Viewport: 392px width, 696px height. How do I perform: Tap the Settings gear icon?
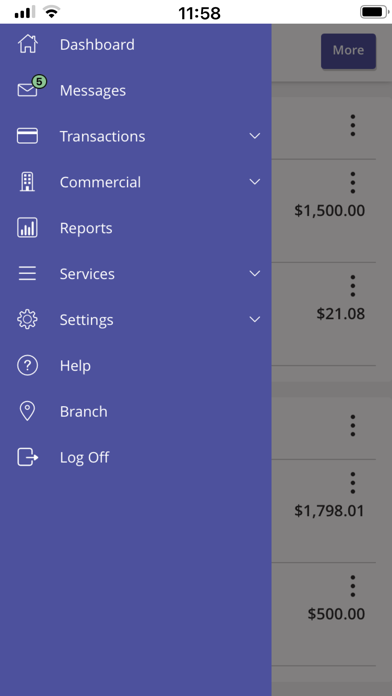point(28,320)
